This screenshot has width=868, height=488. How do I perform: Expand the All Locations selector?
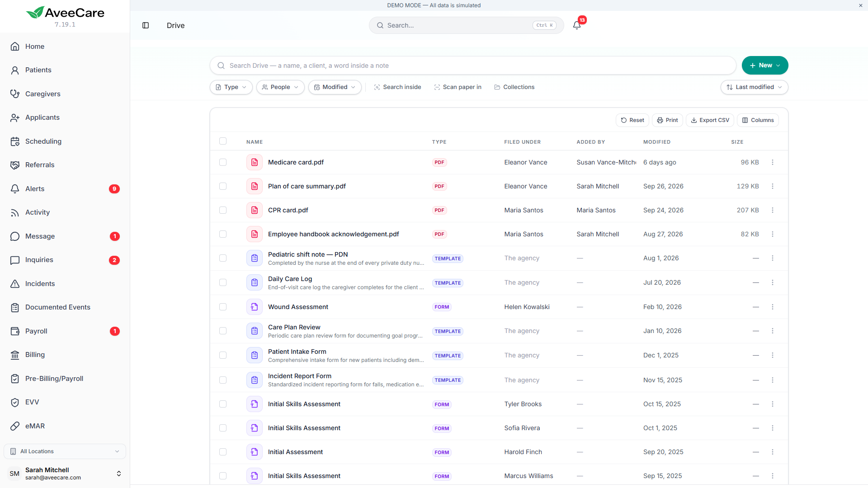[65, 451]
